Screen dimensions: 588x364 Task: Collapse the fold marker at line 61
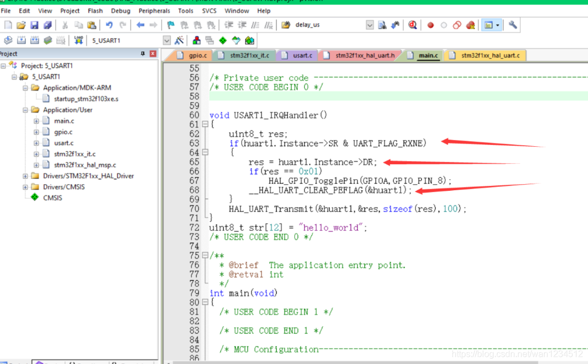tap(205, 125)
